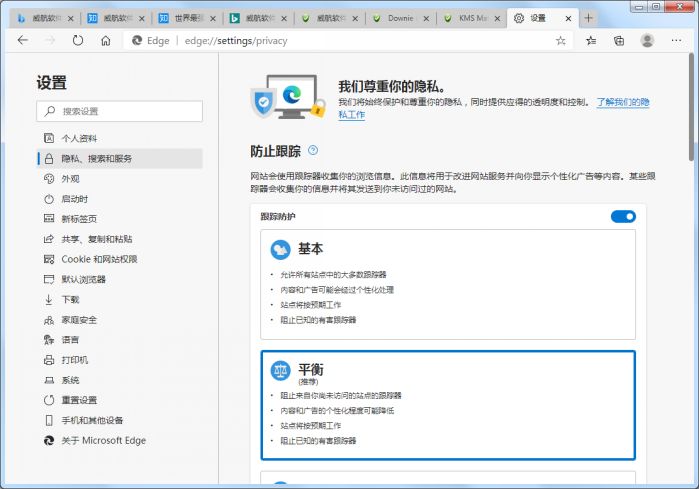The width and height of the screenshot is (699, 489).
Task: Click the 搜索设置 search field
Action: point(120,111)
